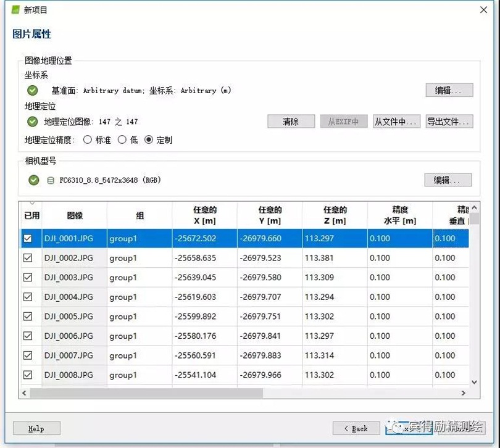
Task: Click the camera model database icon
Action: pos(51,180)
